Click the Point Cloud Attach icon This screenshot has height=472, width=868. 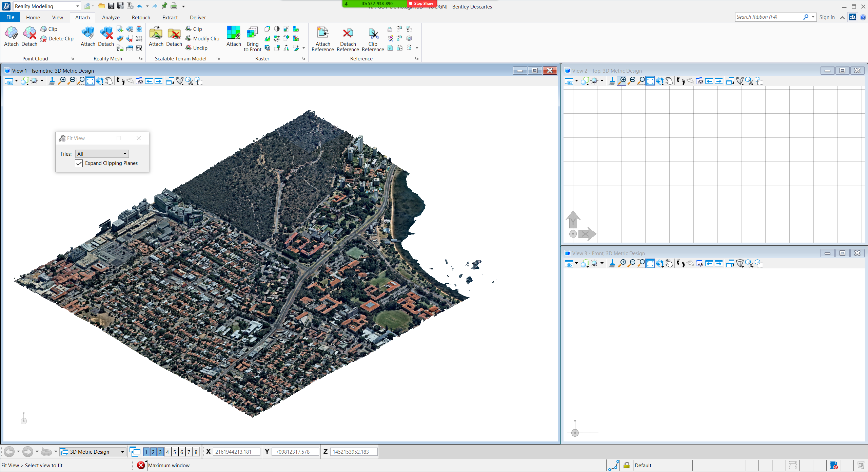coord(11,33)
